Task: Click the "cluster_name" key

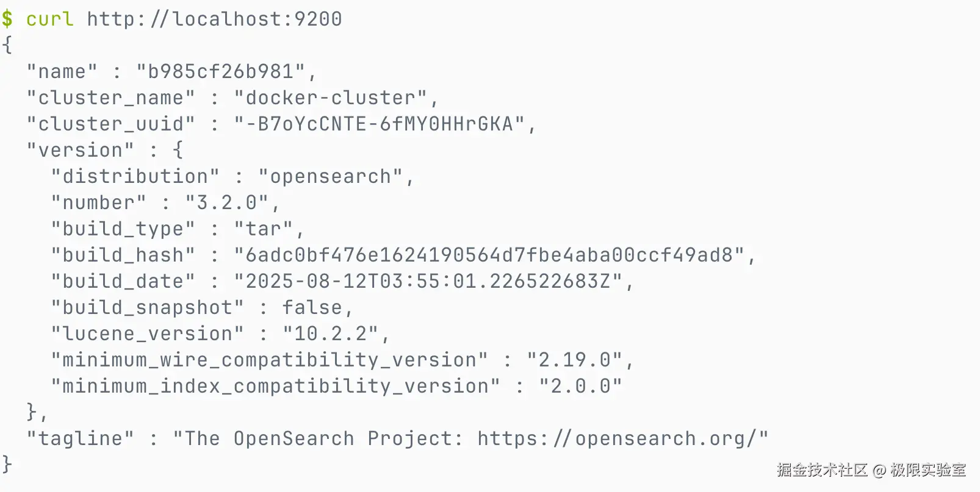Action: [x=110, y=98]
